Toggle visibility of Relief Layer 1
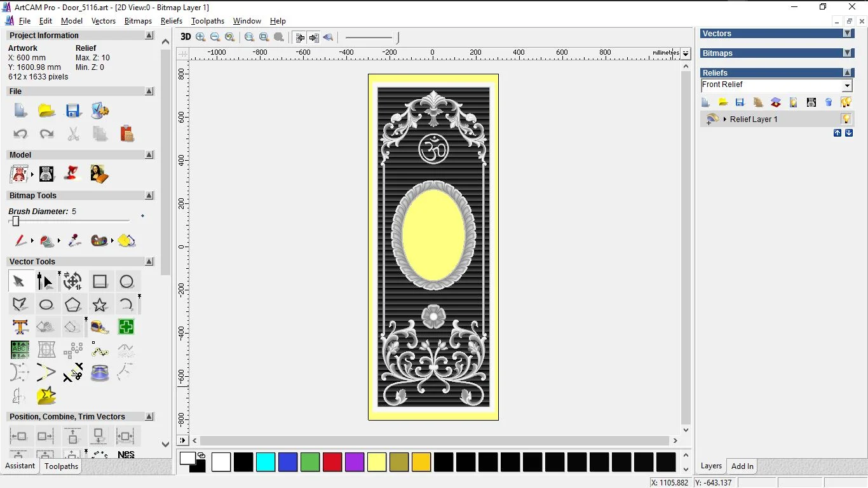The width and height of the screenshot is (868, 488). 846,119
